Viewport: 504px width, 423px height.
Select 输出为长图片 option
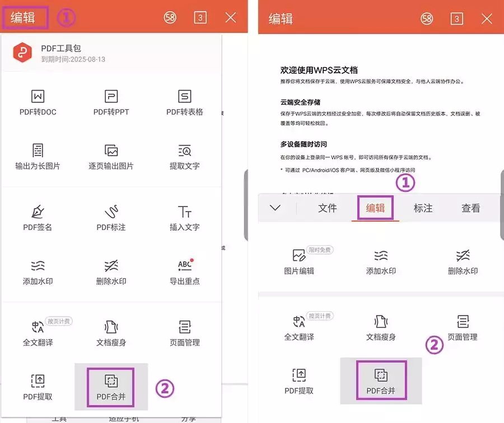click(x=38, y=157)
